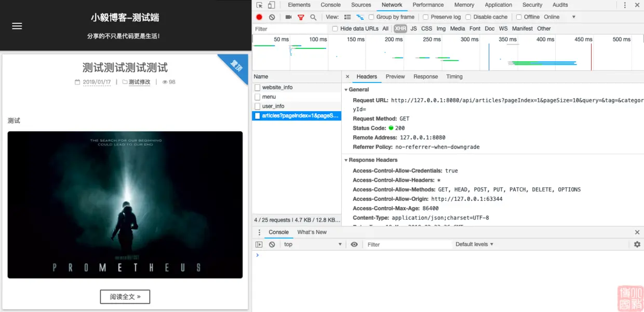Tick the Offline checkbox
Viewport: 644px width, 312px height.
click(x=518, y=17)
